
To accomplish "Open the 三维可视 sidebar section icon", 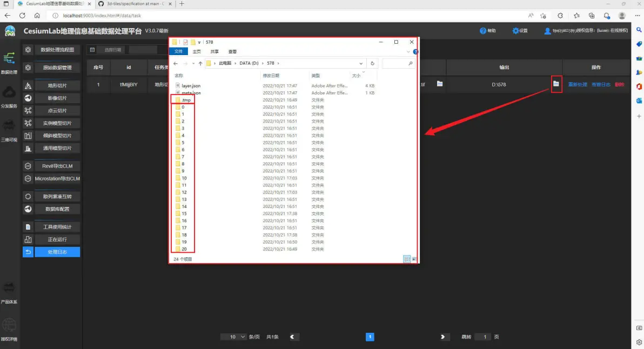I will (x=9, y=126).
